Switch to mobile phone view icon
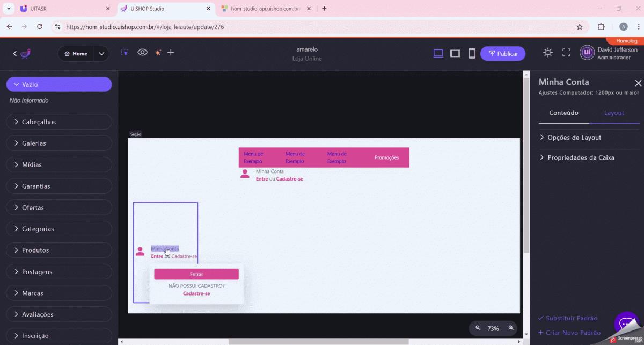 pyautogui.click(x=472, y=53)
